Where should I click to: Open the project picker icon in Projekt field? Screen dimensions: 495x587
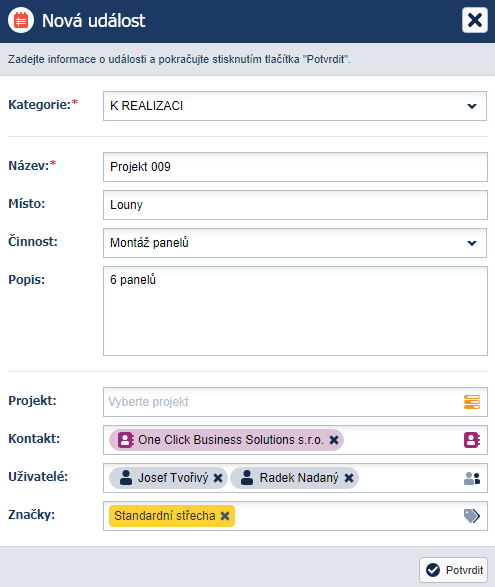point(472,402)
